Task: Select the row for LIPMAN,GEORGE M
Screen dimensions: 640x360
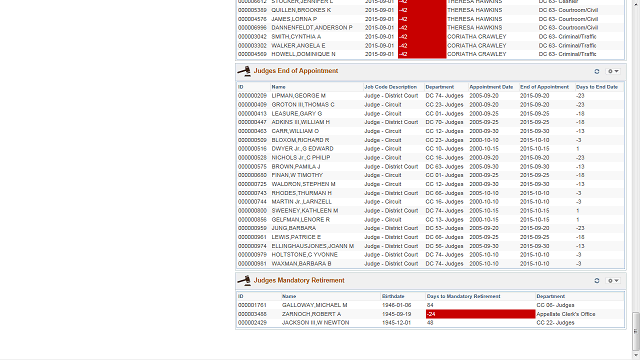Action: point(430,96)
